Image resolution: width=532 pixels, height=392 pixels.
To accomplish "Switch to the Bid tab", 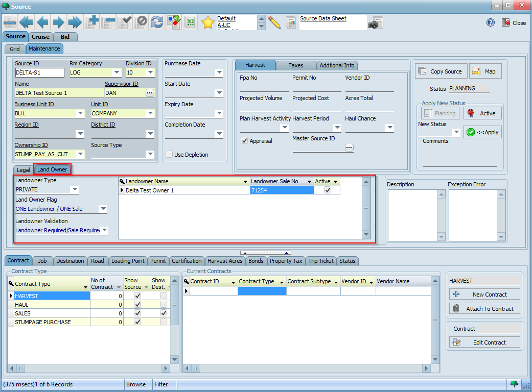I will tap(65, 37).
